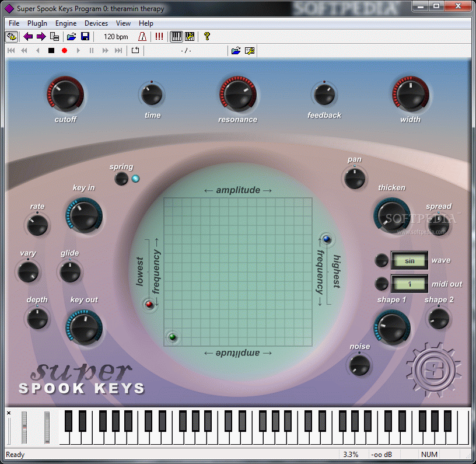
Task: Toggle the keyboard bar display icon
Action: (x=176, y=37)
